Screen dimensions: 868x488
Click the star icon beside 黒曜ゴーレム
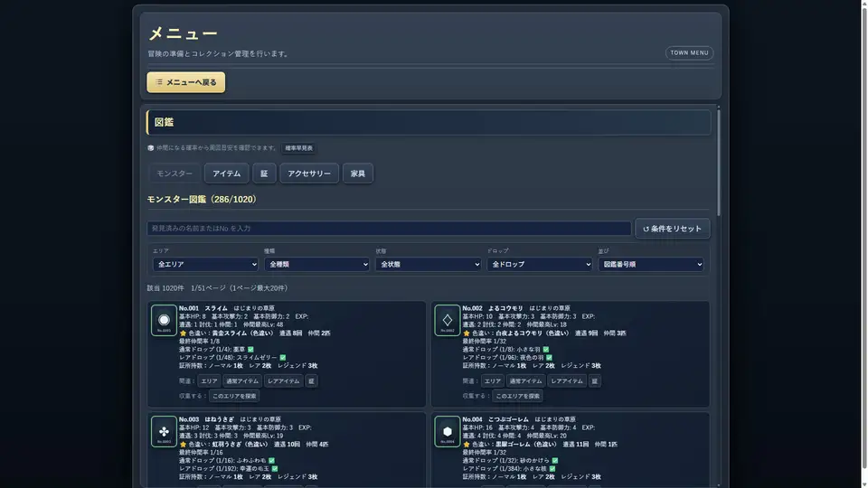467,445
